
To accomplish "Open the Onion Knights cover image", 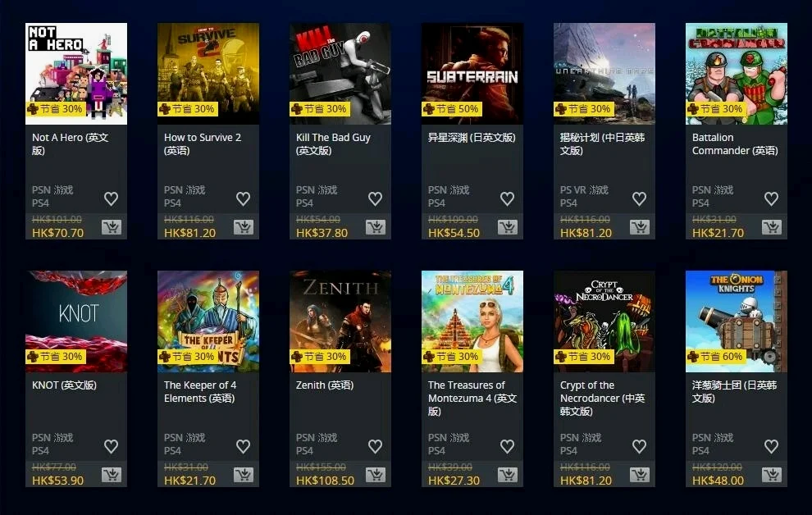I will 737,321.
